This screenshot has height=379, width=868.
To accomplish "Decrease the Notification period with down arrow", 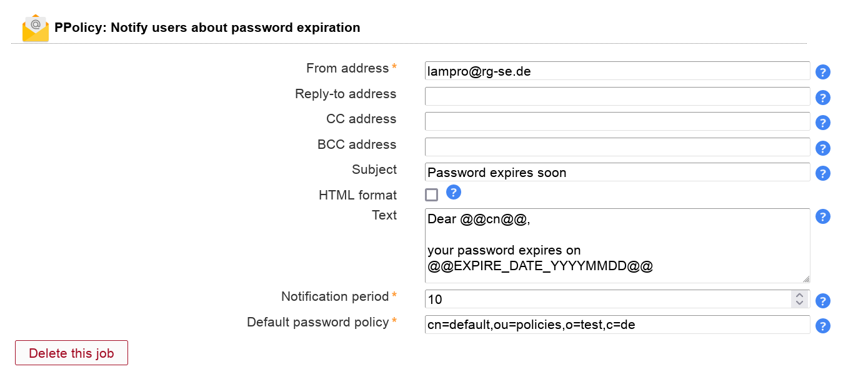I will click(x=799, y=303).
